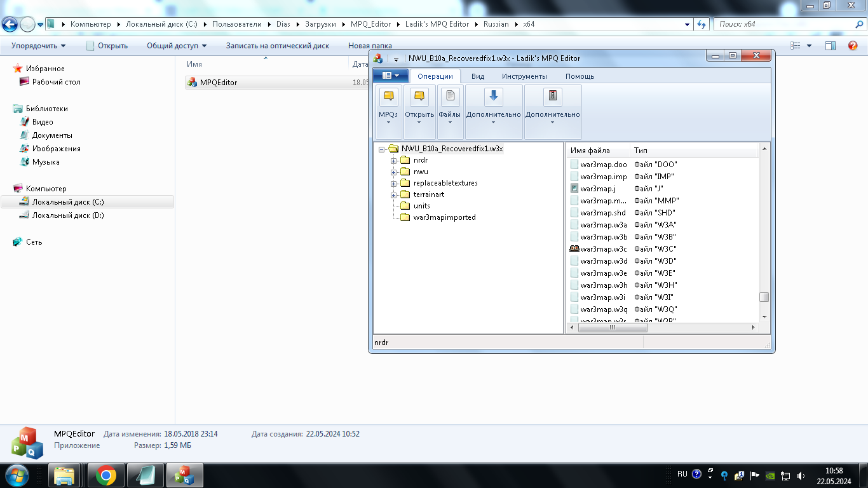The image size is (868, 488).
Task: Switch to the Операции ribbon tab
Action: click(435, 76)
